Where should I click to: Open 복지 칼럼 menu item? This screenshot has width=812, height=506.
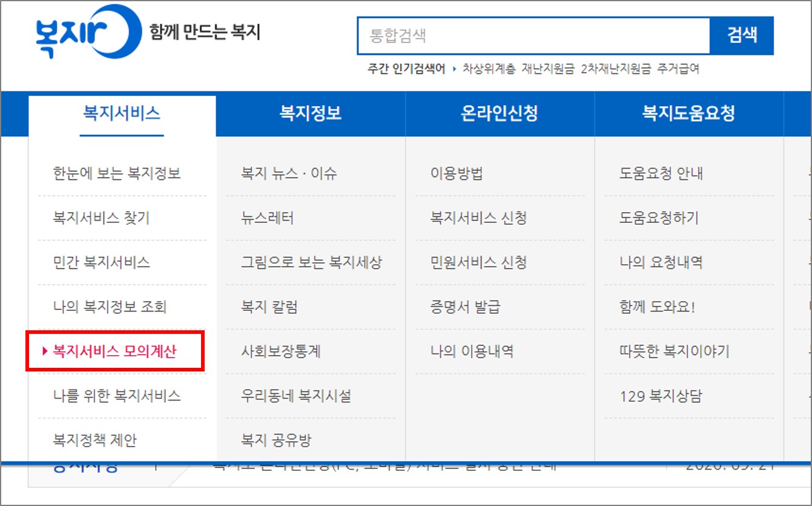(x=269, y=307)
